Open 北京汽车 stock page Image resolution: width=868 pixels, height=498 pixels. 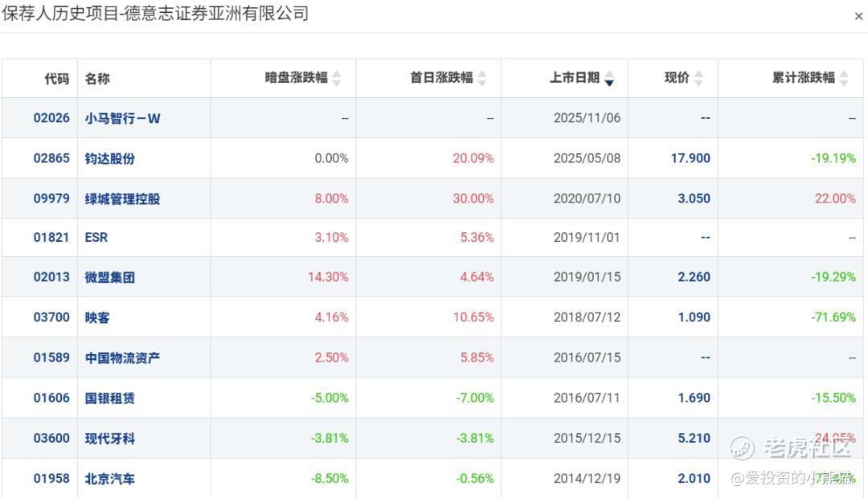coord(109,480)
